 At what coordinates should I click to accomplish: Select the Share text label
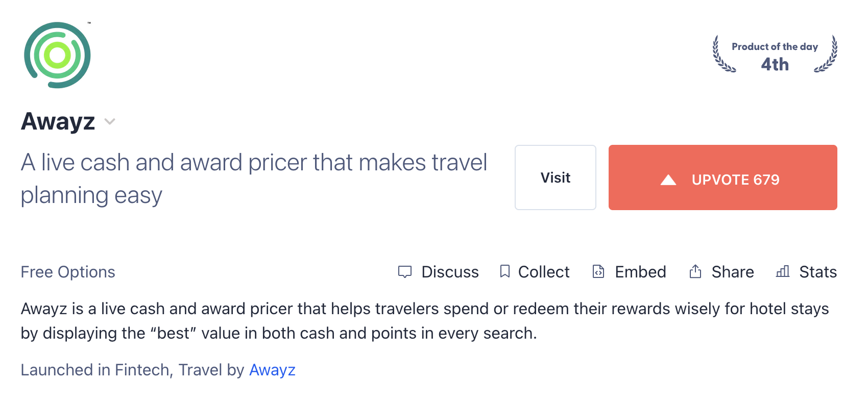click(732, 272)
